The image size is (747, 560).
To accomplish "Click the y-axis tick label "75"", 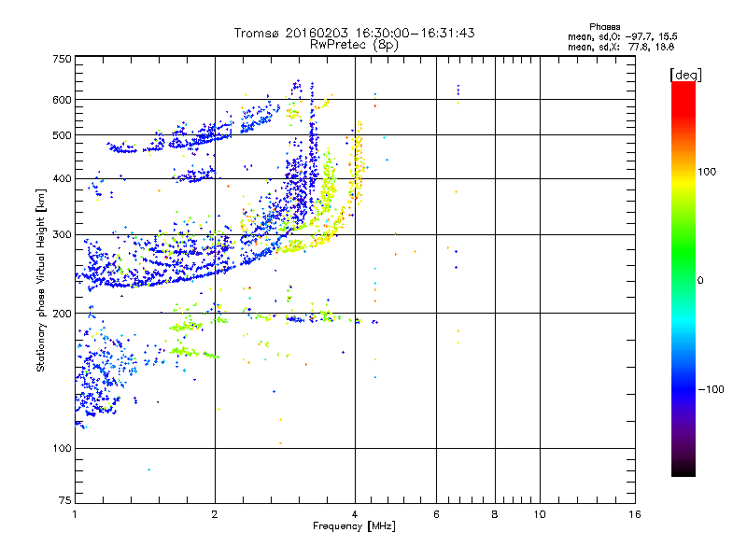I will 65,500.
